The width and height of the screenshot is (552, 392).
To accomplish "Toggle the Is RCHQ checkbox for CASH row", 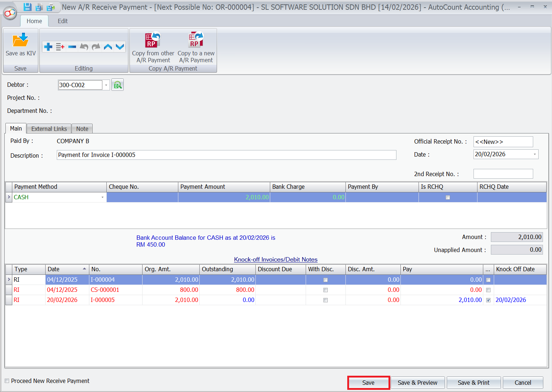I will [x=448, y=197].
